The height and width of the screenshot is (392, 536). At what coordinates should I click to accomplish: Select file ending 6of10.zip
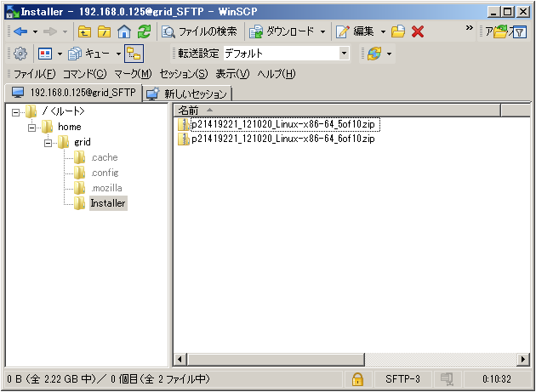click(x=283, y=139)
